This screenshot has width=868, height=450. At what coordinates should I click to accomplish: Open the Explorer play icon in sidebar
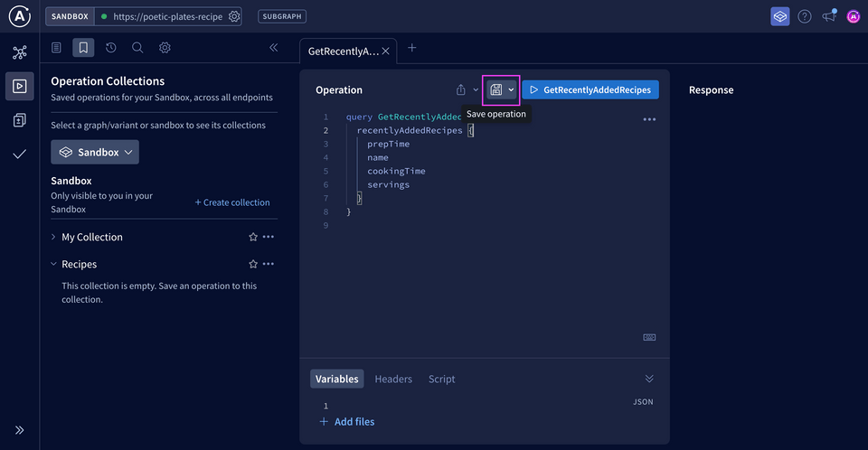click(19, 87)
